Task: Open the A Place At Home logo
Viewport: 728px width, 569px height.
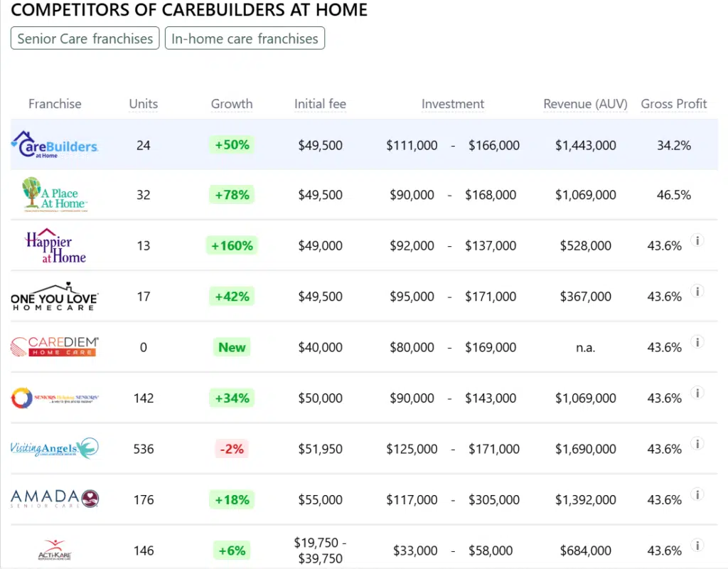Action: click(55, 195)
